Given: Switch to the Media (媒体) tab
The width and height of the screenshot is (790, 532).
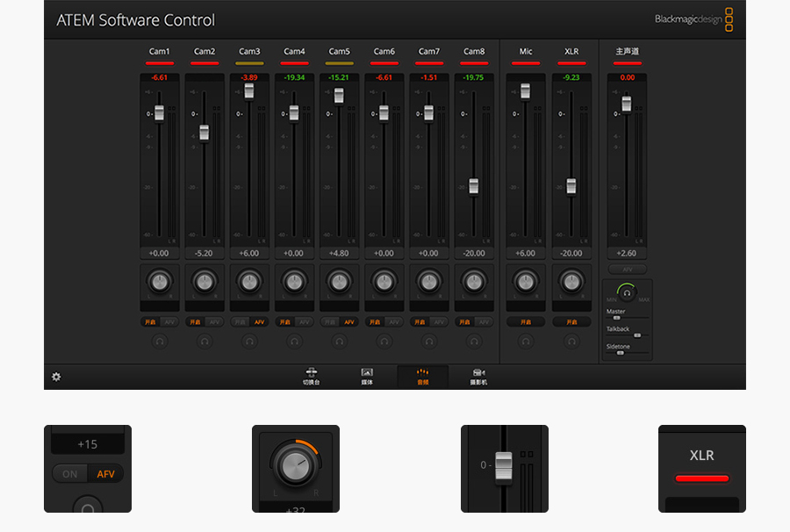Looking at the screenshot, I should coord(367,377).
